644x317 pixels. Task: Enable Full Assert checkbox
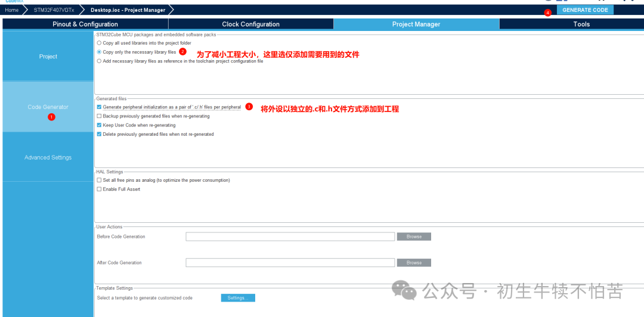click(x=99, y=189)
